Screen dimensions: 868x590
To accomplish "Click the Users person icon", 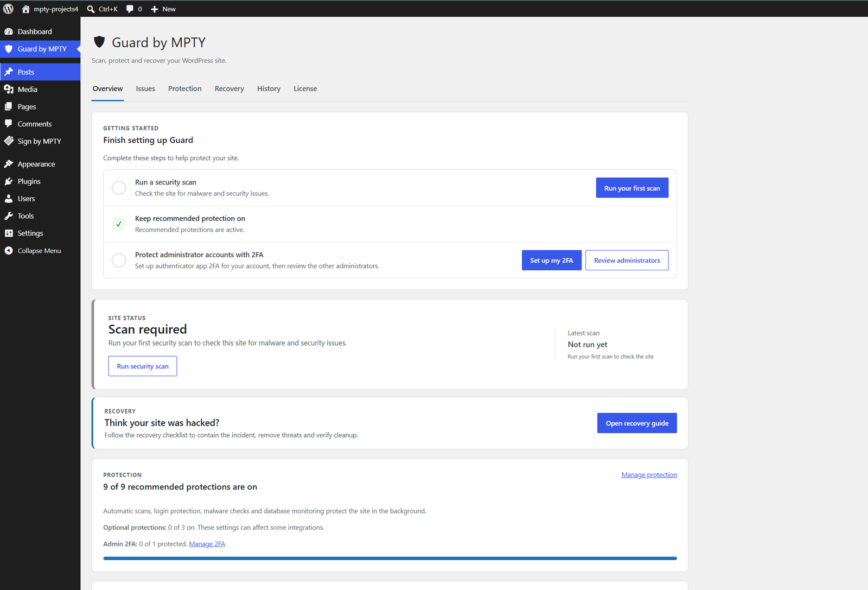I will click(x=9, y=199).
